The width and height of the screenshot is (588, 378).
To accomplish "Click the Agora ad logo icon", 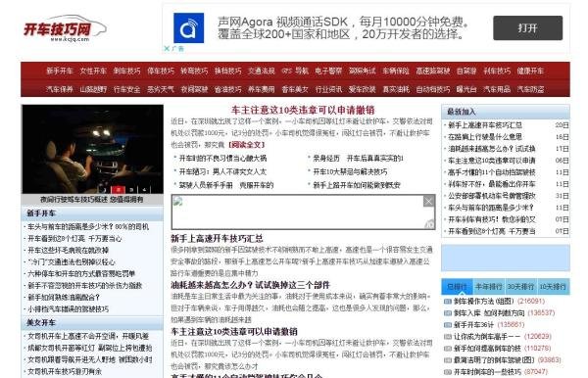I will point(188,28).
